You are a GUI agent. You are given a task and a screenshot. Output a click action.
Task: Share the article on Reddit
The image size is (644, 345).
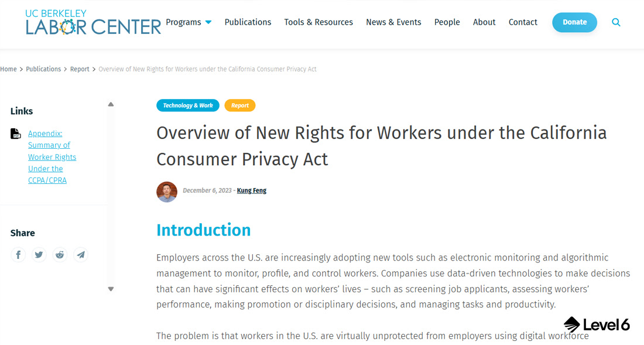click(x=60, y=254)
